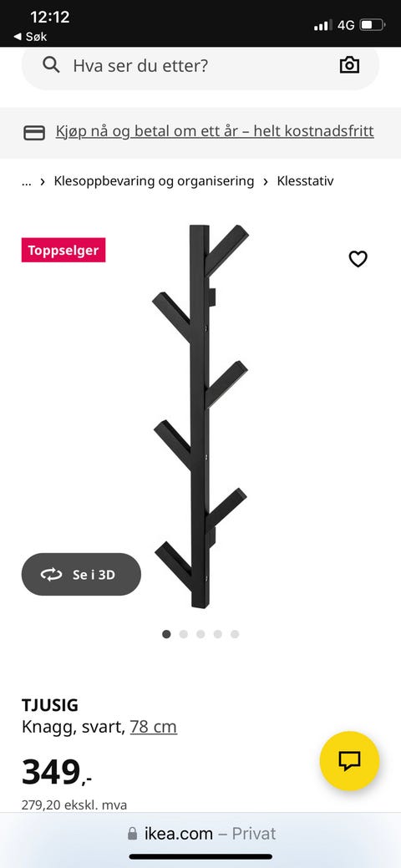
Task: Open the Klesstativ breadcrumb
Action: pyautogui.click(x=305, y=181)
